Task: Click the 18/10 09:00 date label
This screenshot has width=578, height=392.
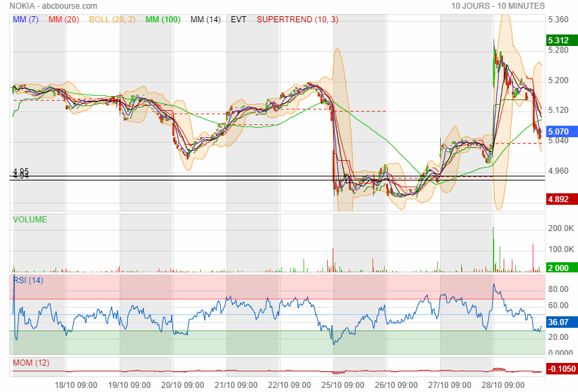Action: tap(76, 385)
